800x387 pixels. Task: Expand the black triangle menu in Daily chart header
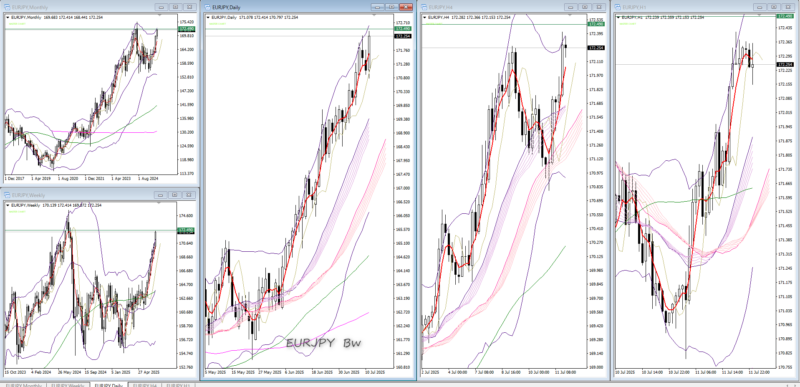[x=208, y=17]
